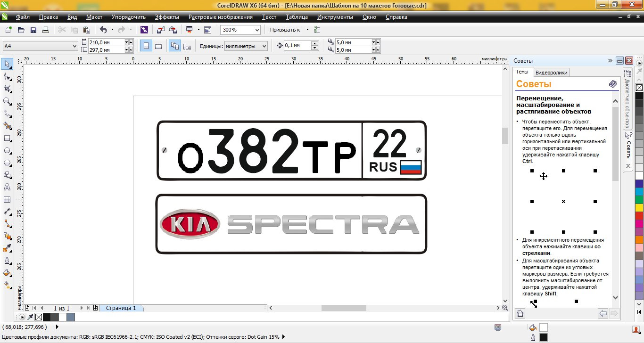The image size is (644, 343).
Task: Click the Open folder icon
Action: click(x=21, y=30)
